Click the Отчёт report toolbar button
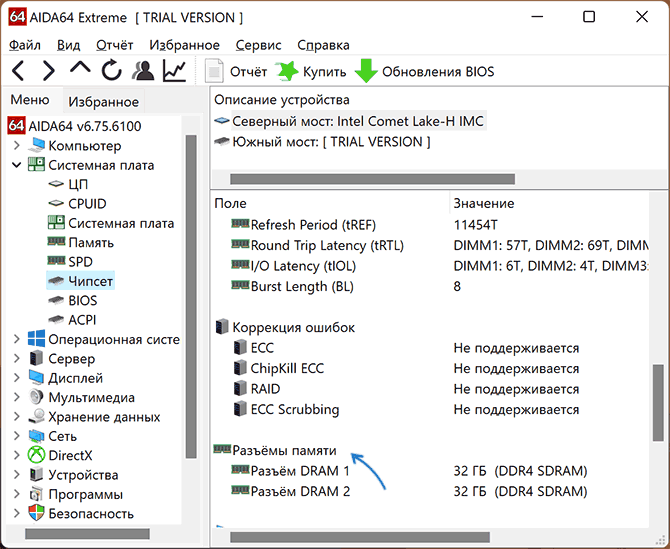The width and height of the screenshot is (670, 549). tap(237, 72)
